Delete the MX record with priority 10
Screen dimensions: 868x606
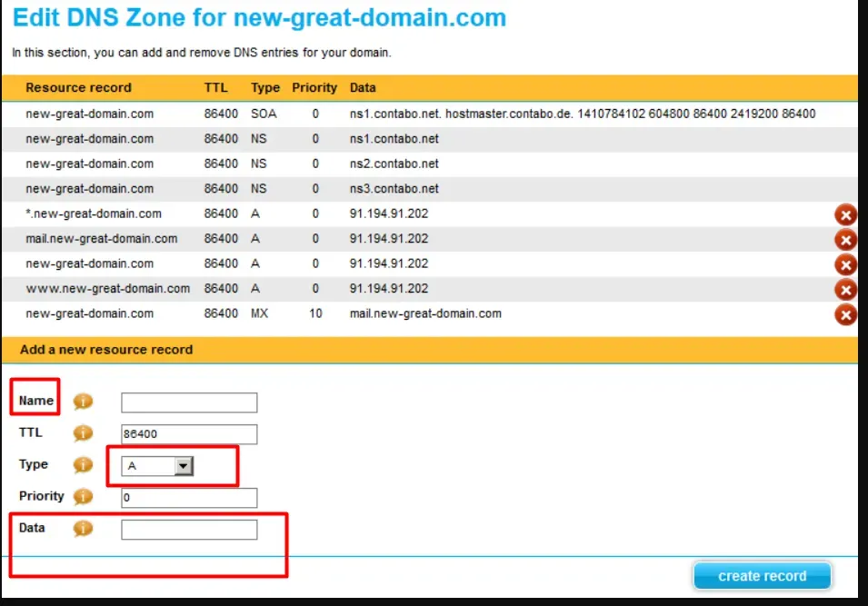click(845, 314)
